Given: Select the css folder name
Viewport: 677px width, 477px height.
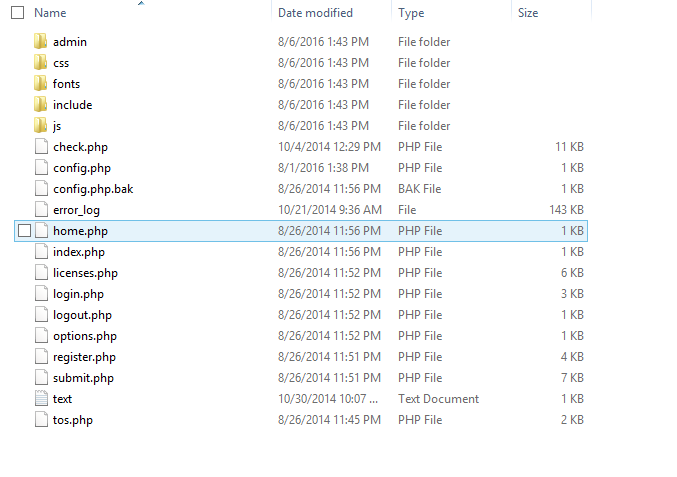Looking at the screenshot, I should tap(61, 63).
